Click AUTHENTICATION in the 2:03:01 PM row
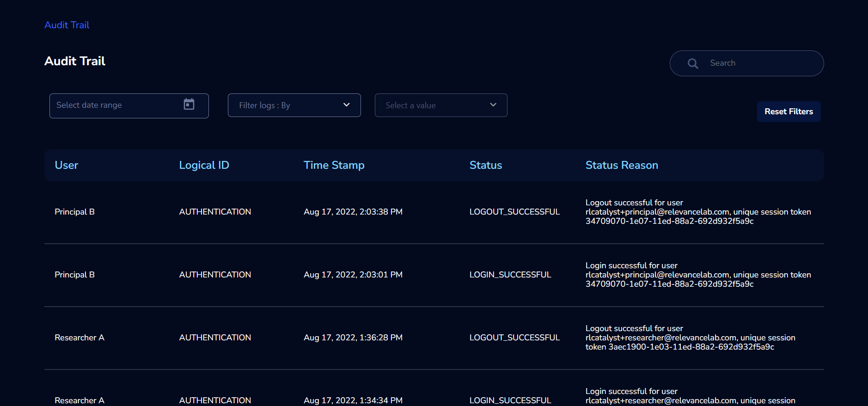 click(215, 275)
